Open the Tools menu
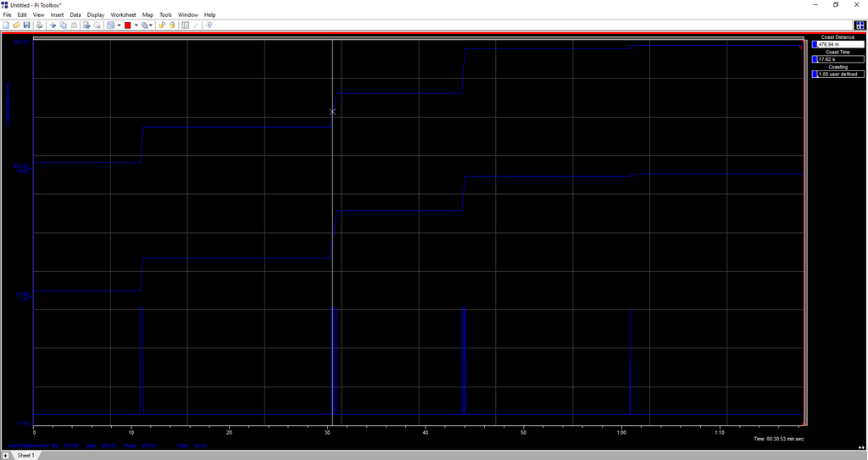This screenshot has width=868, height=460. tap(165, 15)
